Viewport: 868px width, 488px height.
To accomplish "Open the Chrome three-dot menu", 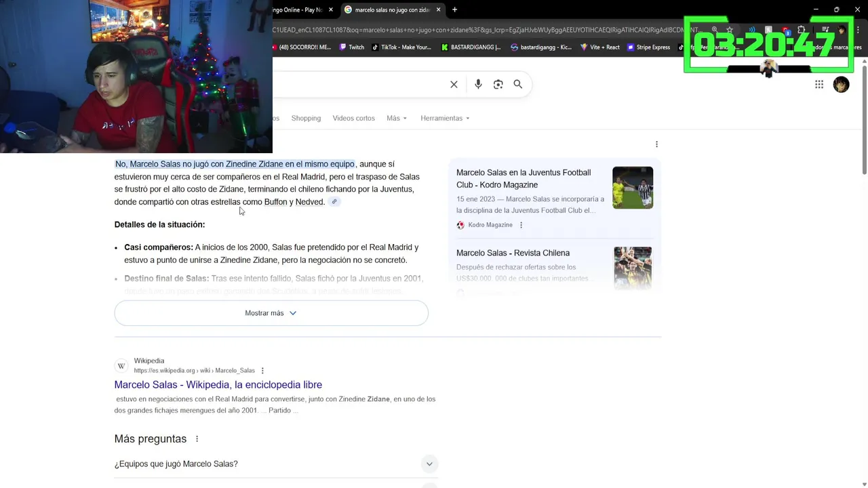I will click(x=859, y=30).
